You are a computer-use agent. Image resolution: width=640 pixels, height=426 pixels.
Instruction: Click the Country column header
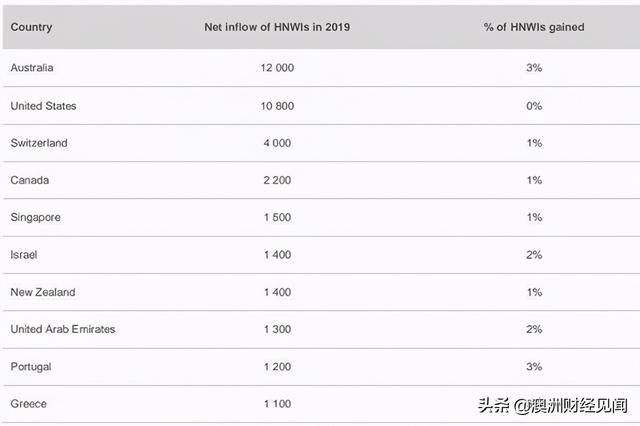(31, 27)
